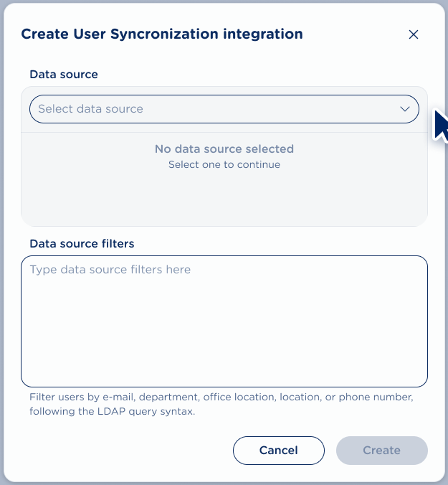Screen dimensions: 448x485
Task: Open the "Select data source" combo box
Action: point(224,109)
